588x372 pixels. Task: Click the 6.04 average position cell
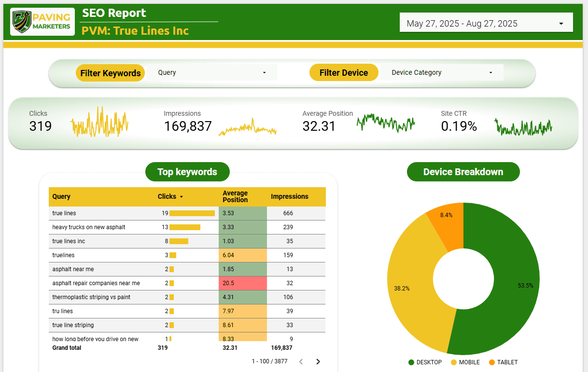pyautogui.click(x=243, y=255)
